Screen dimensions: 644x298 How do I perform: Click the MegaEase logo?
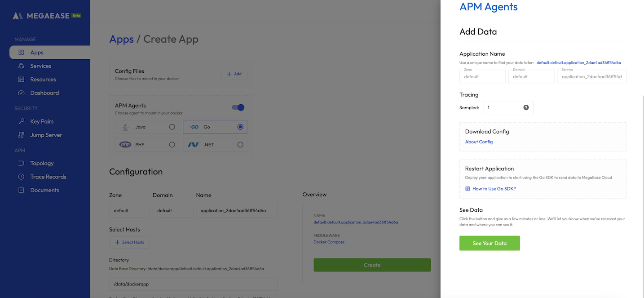click(x=41, y=16)
